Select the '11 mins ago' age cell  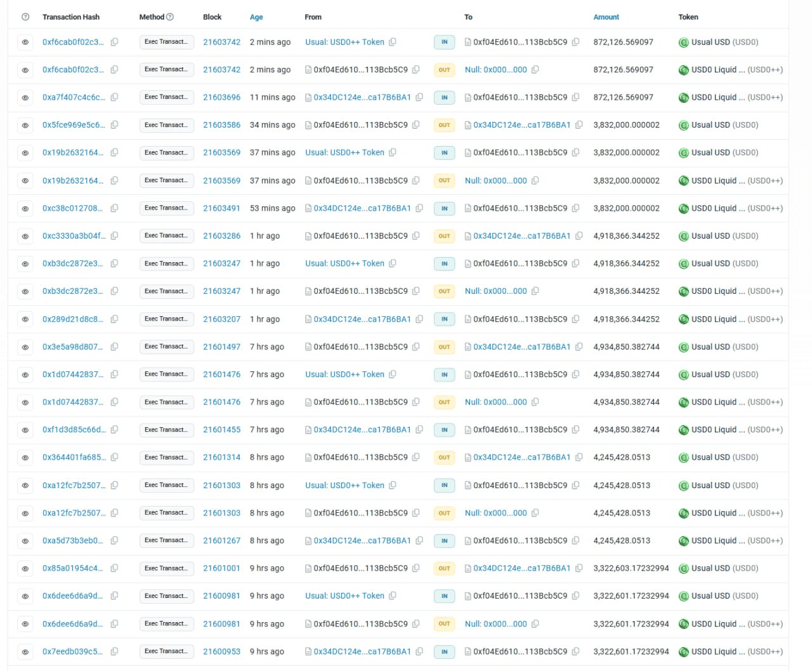click(x=273, y=97)
